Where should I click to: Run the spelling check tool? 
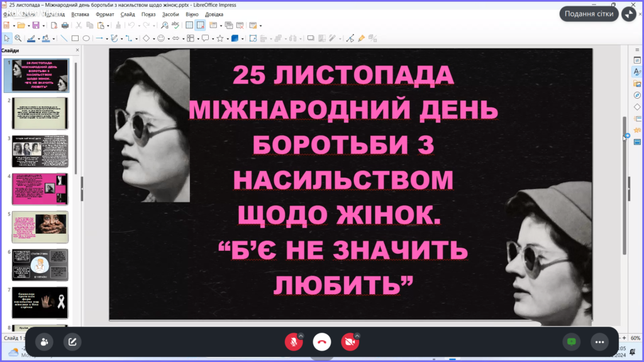pyautogui.click(x=175, y=25)
